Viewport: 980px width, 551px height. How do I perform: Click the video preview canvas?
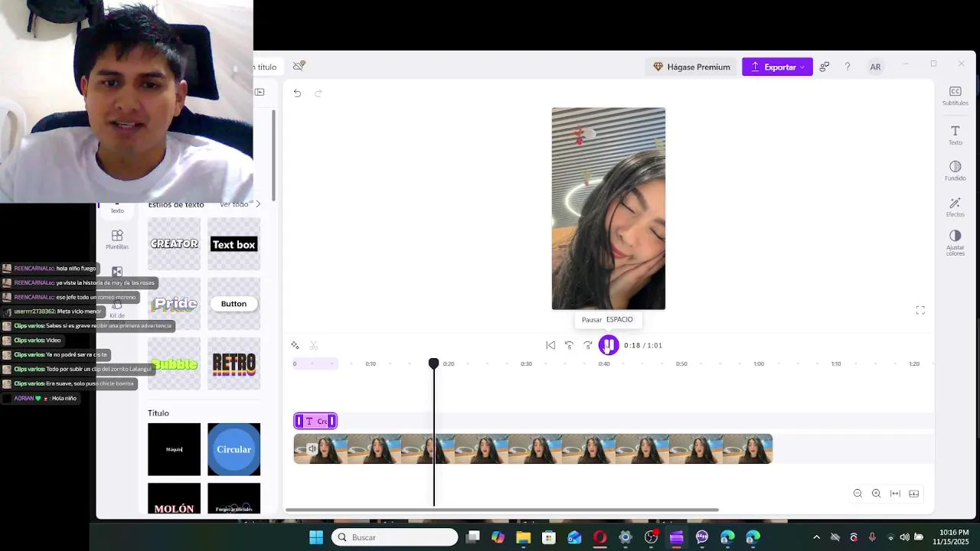coord(609,209)
